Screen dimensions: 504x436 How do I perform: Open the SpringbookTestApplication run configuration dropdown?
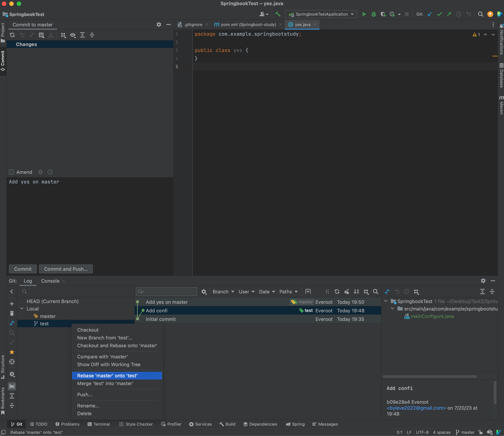point(321,14)
